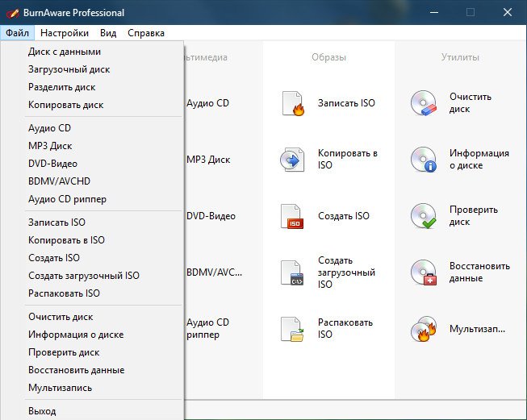Click the Проверить диск checkmark disc icon
This screenshot has height=420, width=527.
point(424,216)
